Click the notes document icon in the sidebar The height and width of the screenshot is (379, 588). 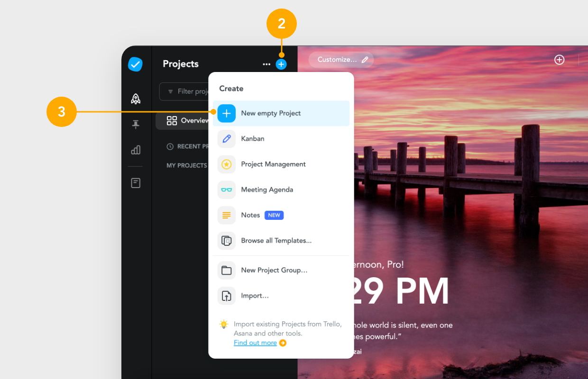(135, 183)
